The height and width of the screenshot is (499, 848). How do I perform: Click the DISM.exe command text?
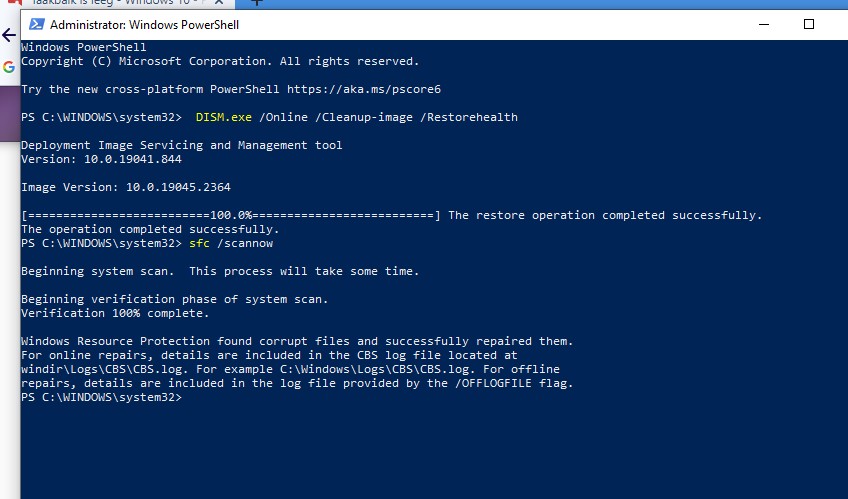[224, 117]
